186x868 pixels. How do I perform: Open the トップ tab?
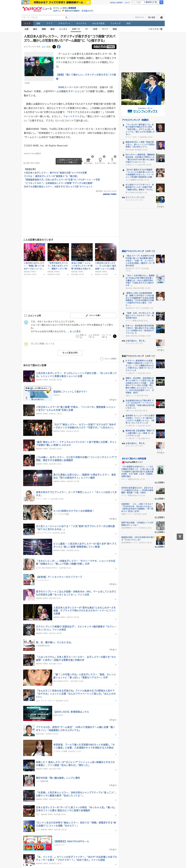click(x=27, y=24)
